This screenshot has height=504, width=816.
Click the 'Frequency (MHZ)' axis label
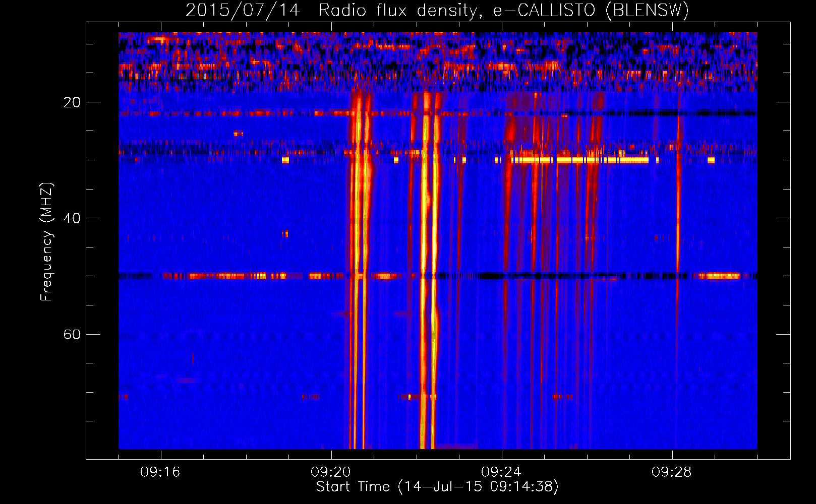coord(46,241)
